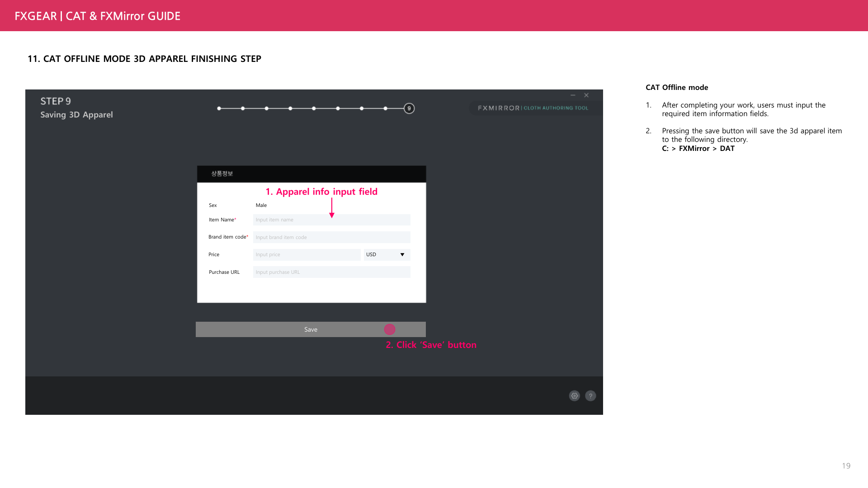868x488 pixels.
Task: Click the 'FXGEAR | CAT & FXMirror GUIDE' header
Action: tap(97, 16)
